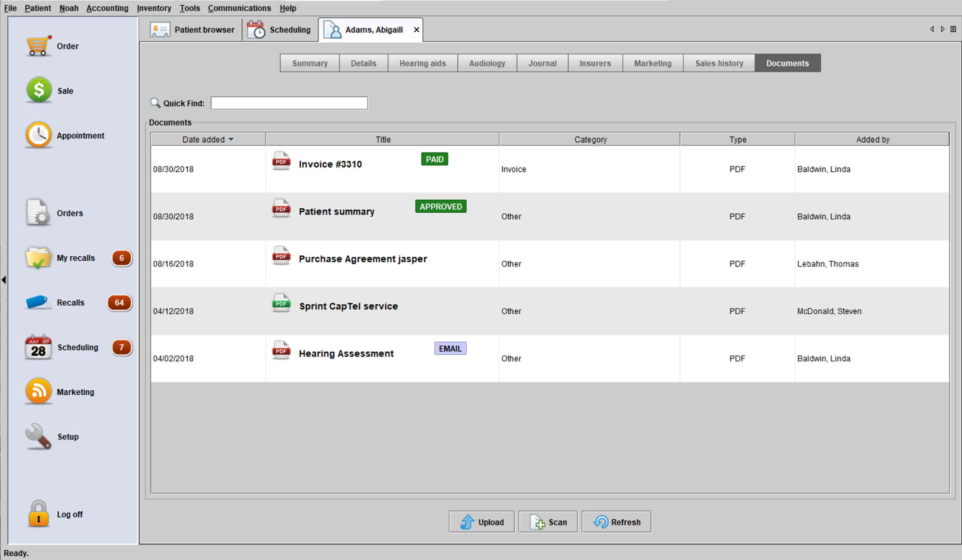Select the Hearing aids tab

pos(422,63)
